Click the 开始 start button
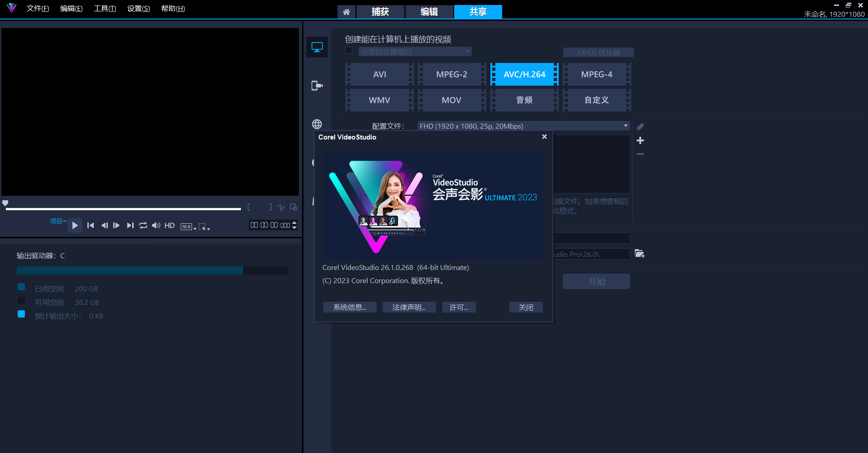The width and height of the screenshot is (868, 453). [x=596, y=281]
